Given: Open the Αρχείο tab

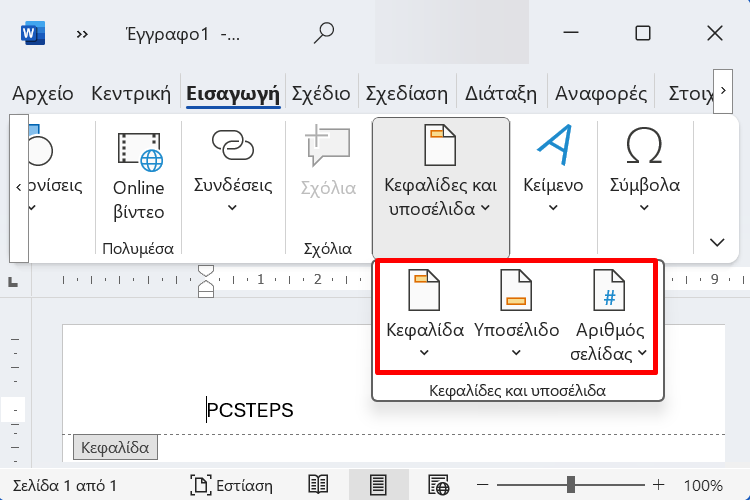Looking at the screenshot, I should coord(43,93).
